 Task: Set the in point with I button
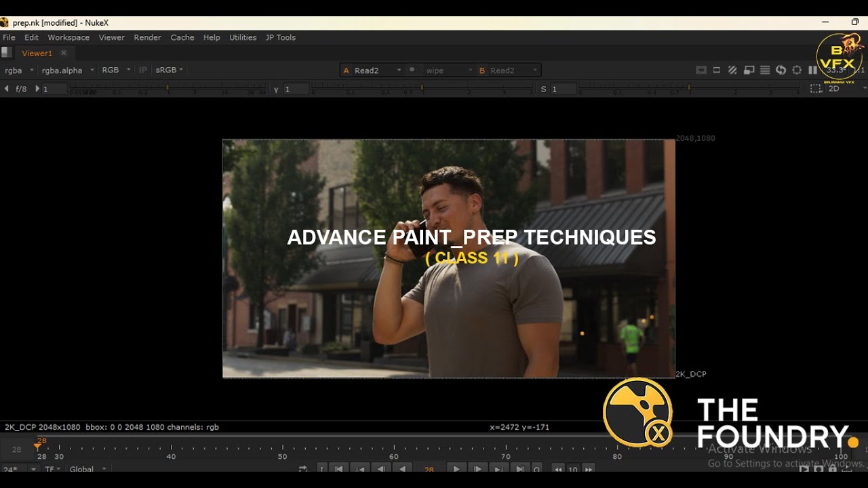tap(322, 469)
